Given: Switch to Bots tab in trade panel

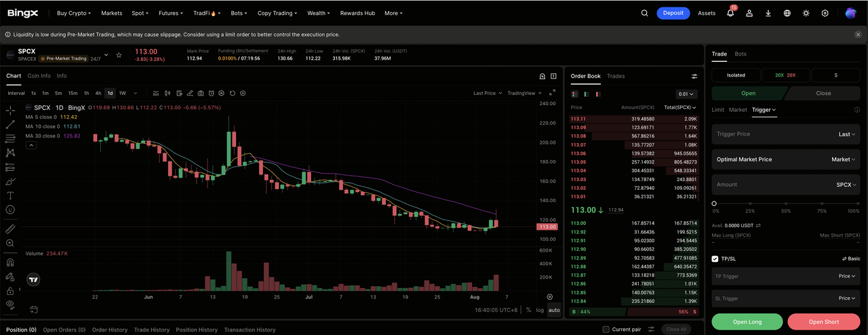Looking at the screenshot, I should click(741, 54).
